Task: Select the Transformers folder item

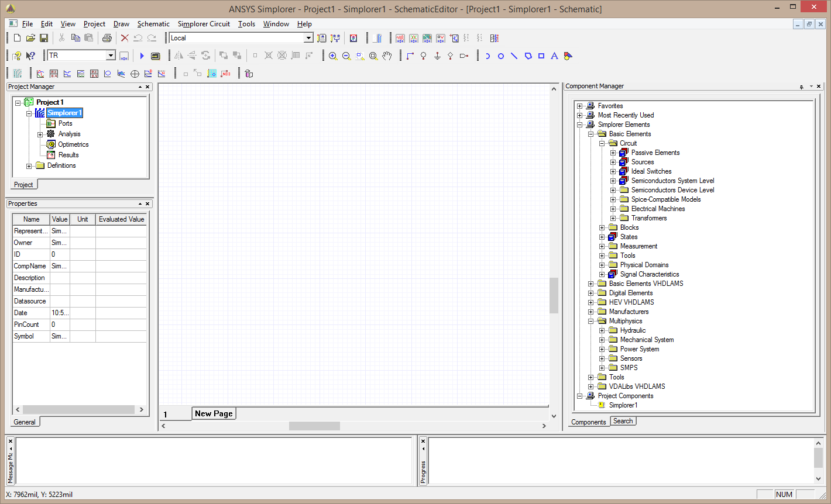Action: pyautogui.click(x=649, y=218)
